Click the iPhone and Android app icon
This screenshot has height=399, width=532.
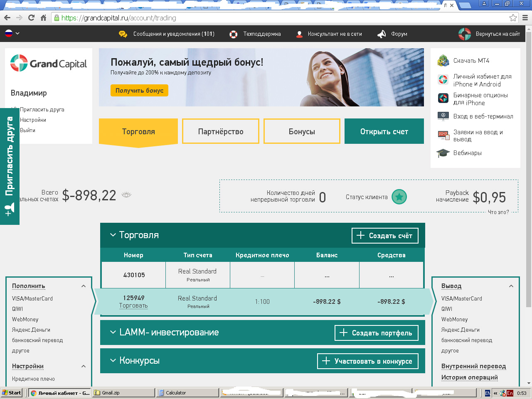pyautogui.click(x=443, y=79)
